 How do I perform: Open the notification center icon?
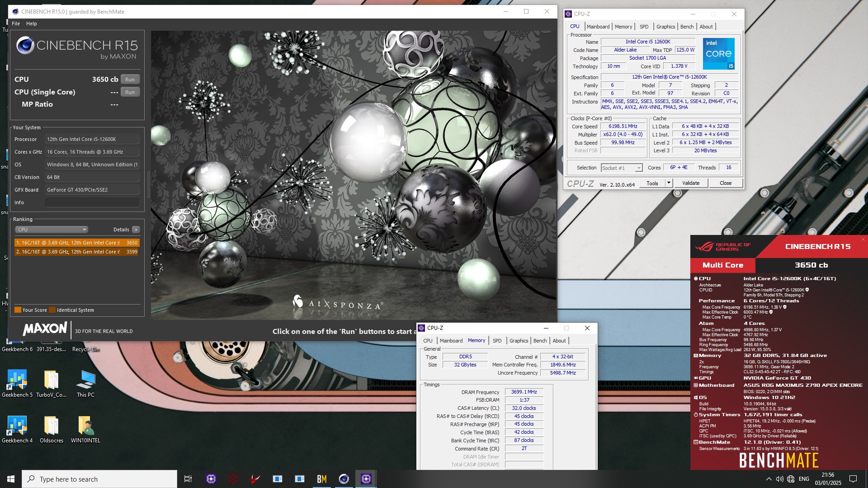tap(853, 479)
